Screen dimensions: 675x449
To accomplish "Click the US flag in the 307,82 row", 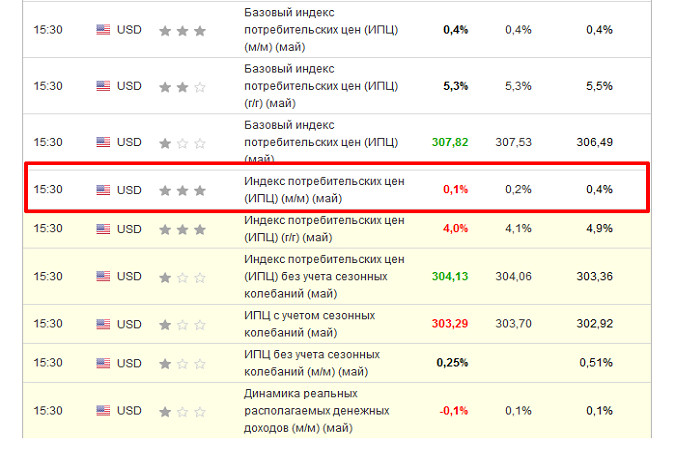I will coord(103,142).
